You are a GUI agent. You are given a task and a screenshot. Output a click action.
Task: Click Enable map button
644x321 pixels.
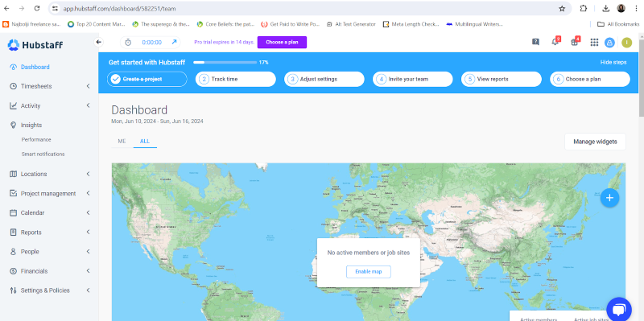pos(369,272)
